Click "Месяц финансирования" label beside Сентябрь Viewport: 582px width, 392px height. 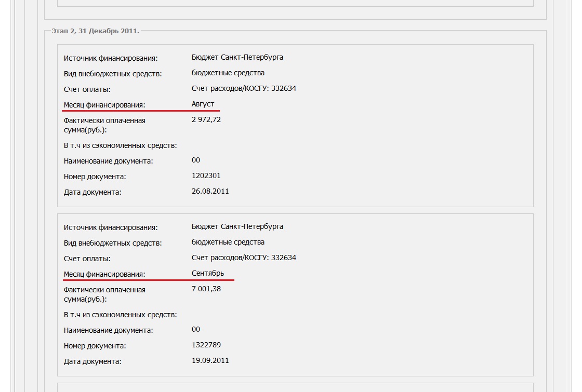tap(104, 274)
